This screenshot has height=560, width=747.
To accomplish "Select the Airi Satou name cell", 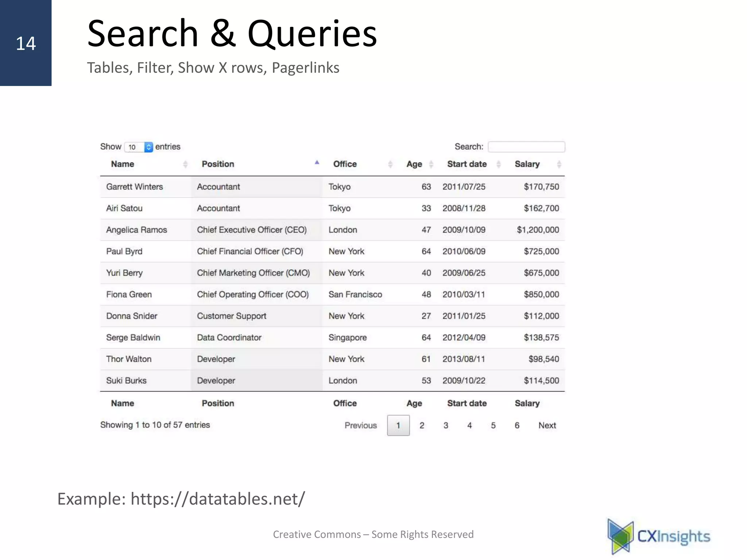I will point(124,208).
